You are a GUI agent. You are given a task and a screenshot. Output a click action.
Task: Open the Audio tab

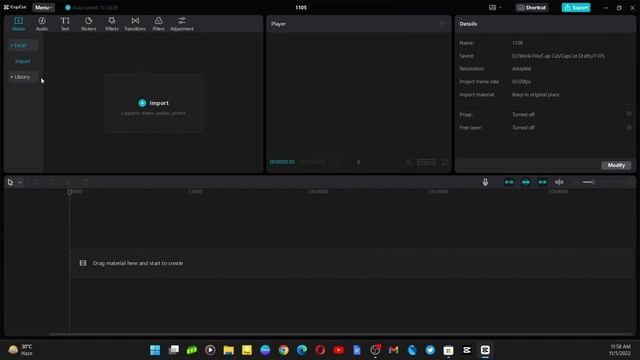(x=42, y=24)
